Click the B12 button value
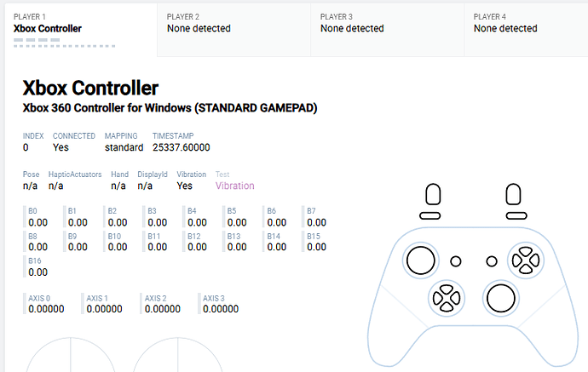 click(x=197, y=247)
